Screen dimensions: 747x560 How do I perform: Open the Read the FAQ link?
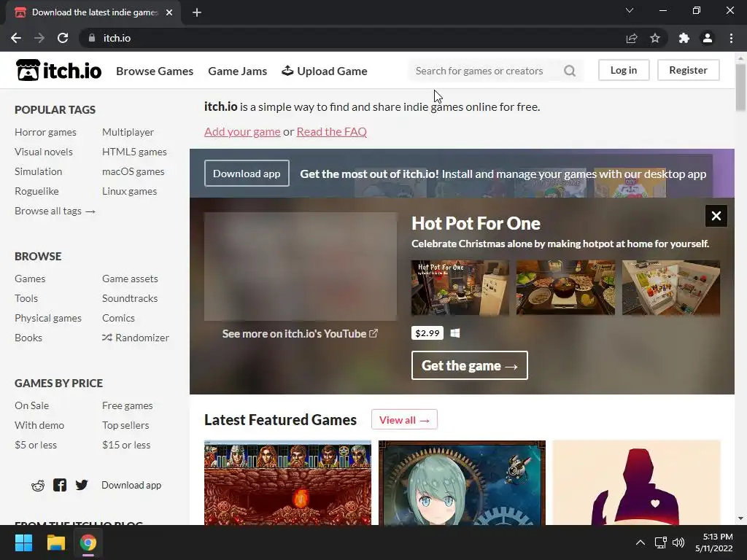pos(332,131)
